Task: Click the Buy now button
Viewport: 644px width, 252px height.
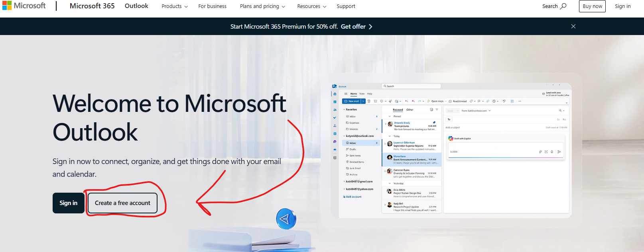Action: click(x=592, y=6)
